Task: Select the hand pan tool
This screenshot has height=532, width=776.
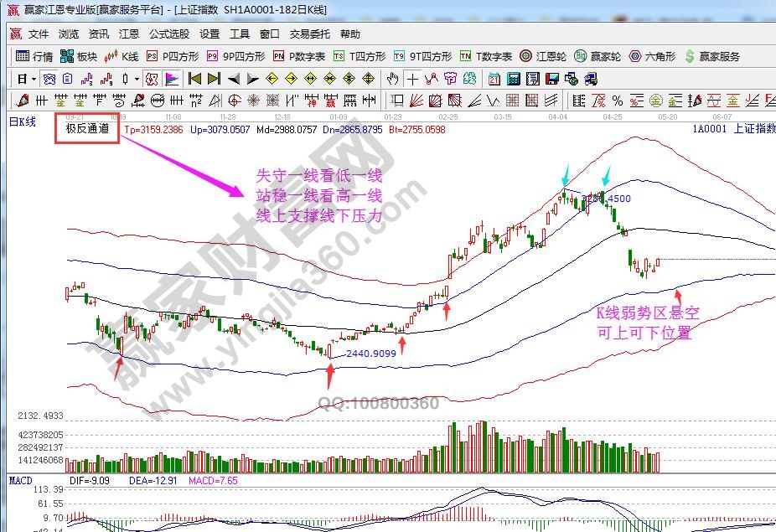Action: pos(393,79)
